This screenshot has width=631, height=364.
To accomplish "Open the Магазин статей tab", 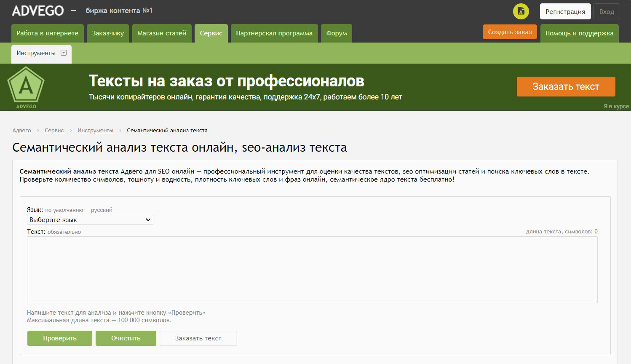I will click(162, 33).
